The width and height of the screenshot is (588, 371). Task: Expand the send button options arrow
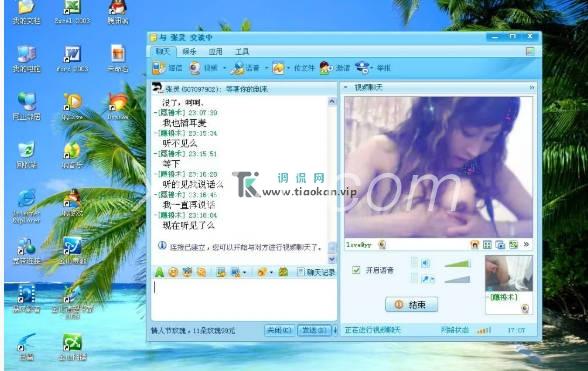tap(335, 330)
